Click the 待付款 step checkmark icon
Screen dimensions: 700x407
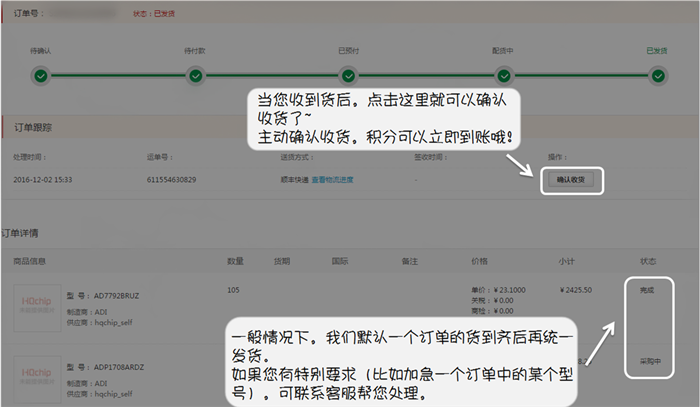coord(195,75)
